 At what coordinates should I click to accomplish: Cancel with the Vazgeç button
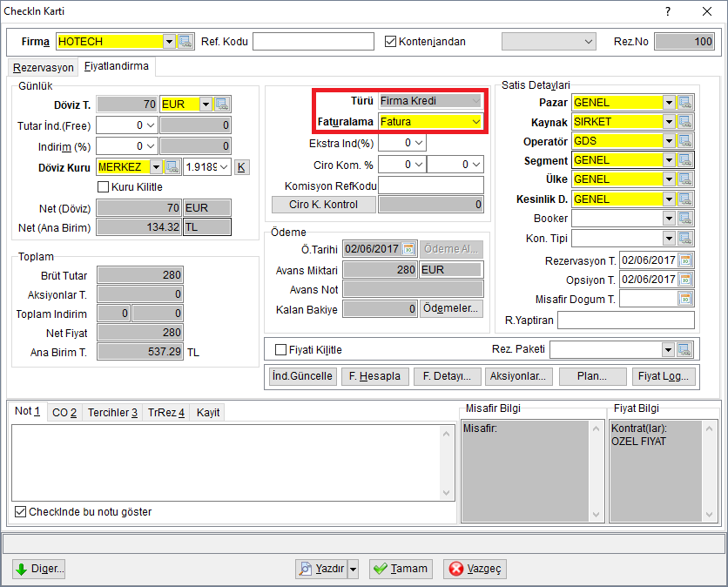click(x=475, y=569)
